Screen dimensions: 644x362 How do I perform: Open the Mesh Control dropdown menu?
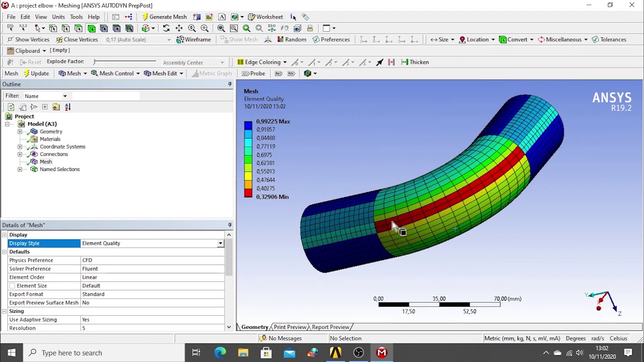click(x=137, y=73)
